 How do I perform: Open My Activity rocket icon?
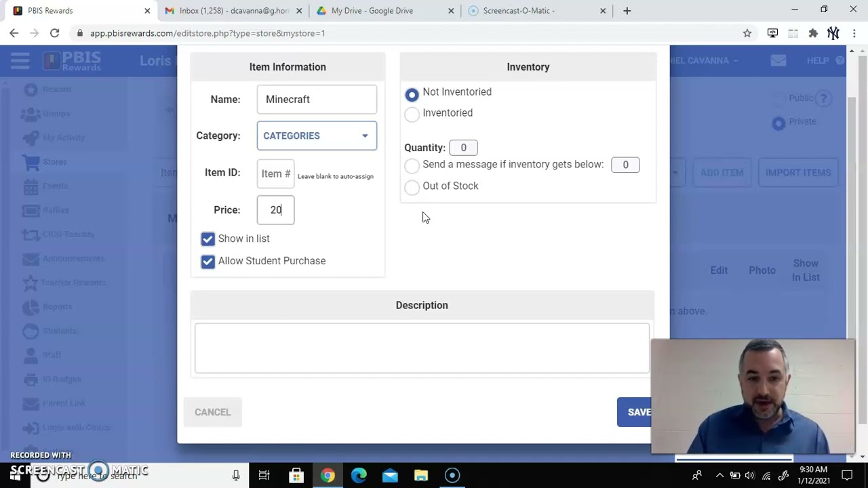[31, 138]
